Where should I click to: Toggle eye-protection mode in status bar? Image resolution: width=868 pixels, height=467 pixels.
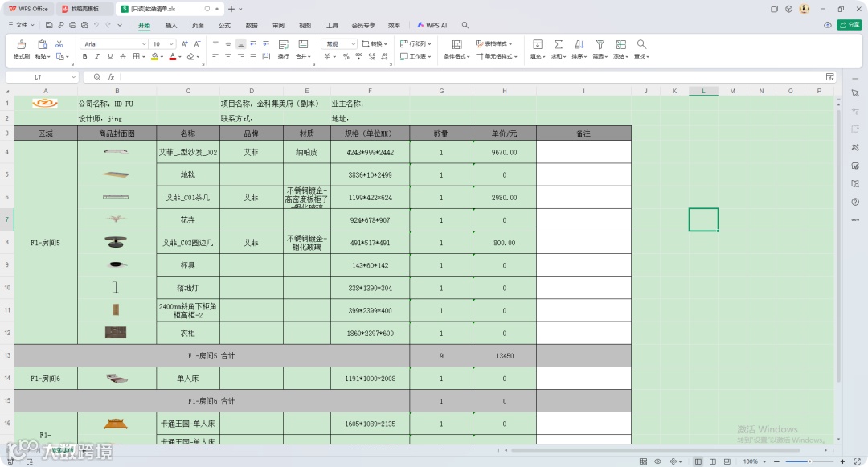(657, 461)
